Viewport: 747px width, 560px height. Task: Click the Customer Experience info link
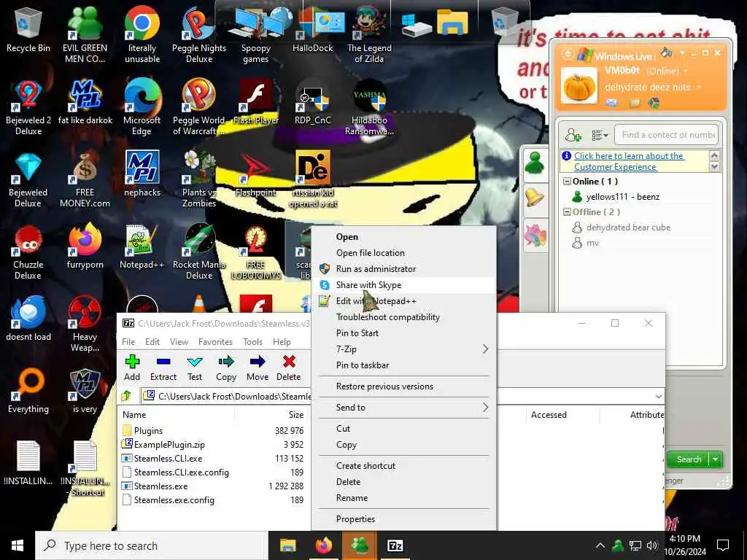tap(628, 161)
